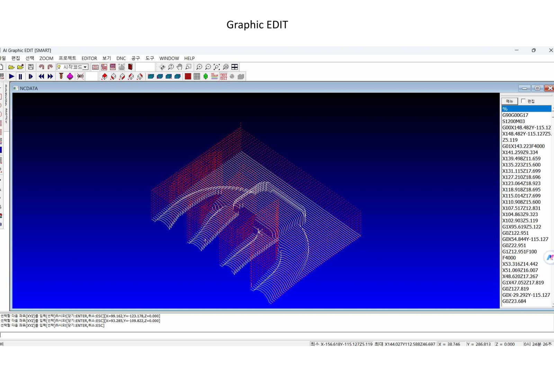Open the HELP menu

coord(189,58)
